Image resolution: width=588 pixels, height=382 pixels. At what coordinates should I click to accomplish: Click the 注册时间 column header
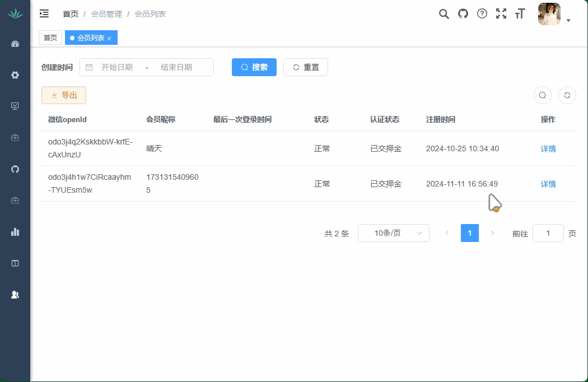[x=441, y=120]
